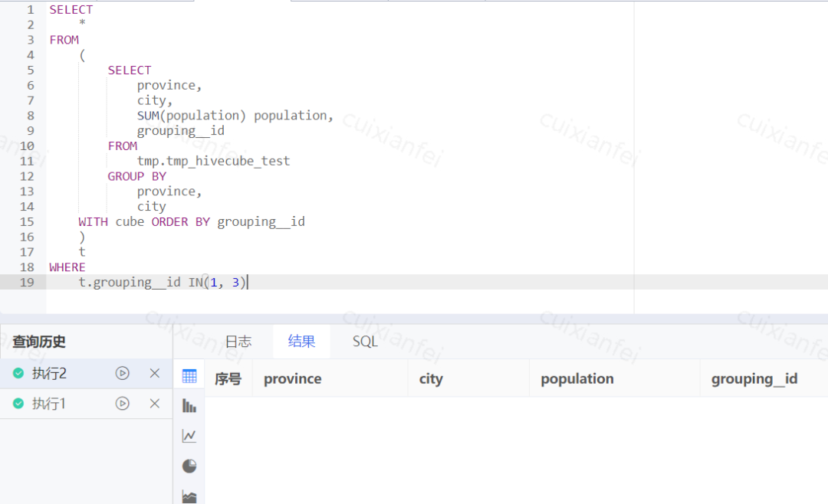
Task: Click the grouping__id column header
Action: pyautogui.click(x=754, y=379)
